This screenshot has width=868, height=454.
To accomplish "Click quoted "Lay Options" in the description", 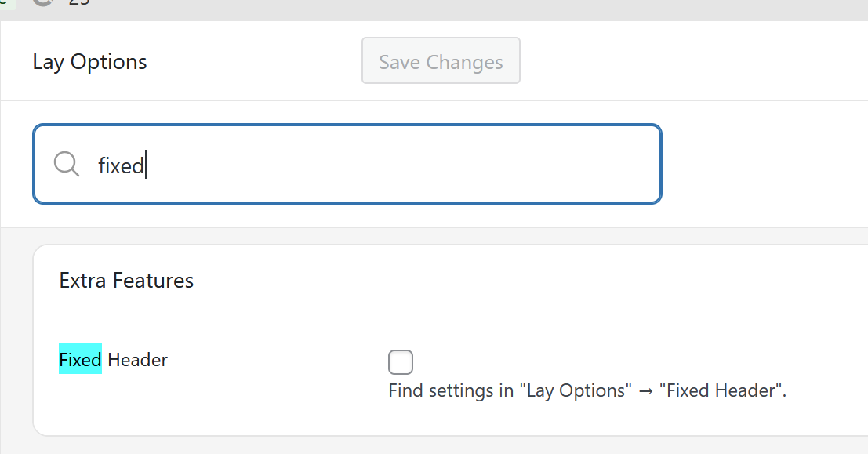I will tap(575, 390).
